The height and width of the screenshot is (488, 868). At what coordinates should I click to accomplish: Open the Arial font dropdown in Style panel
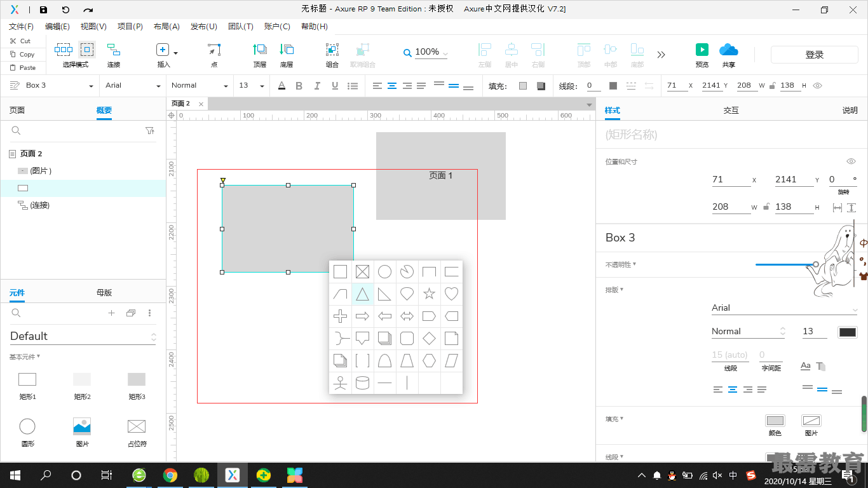click(x=785, y=308)
